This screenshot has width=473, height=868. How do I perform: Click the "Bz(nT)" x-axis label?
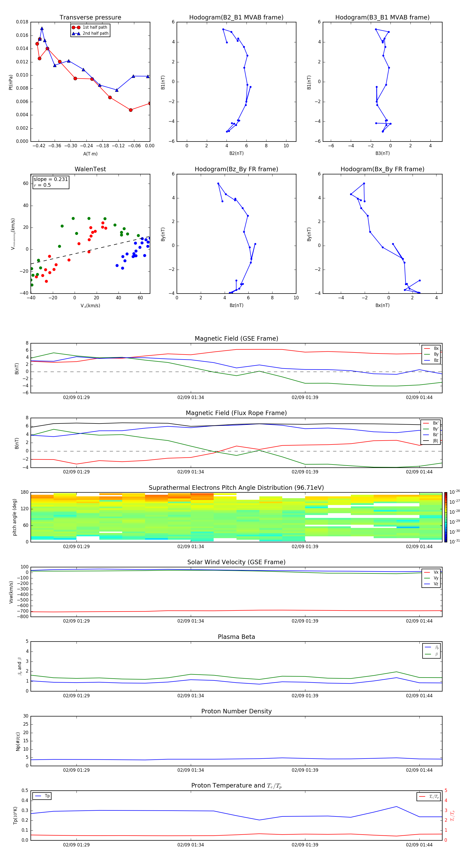coord(236,305)
